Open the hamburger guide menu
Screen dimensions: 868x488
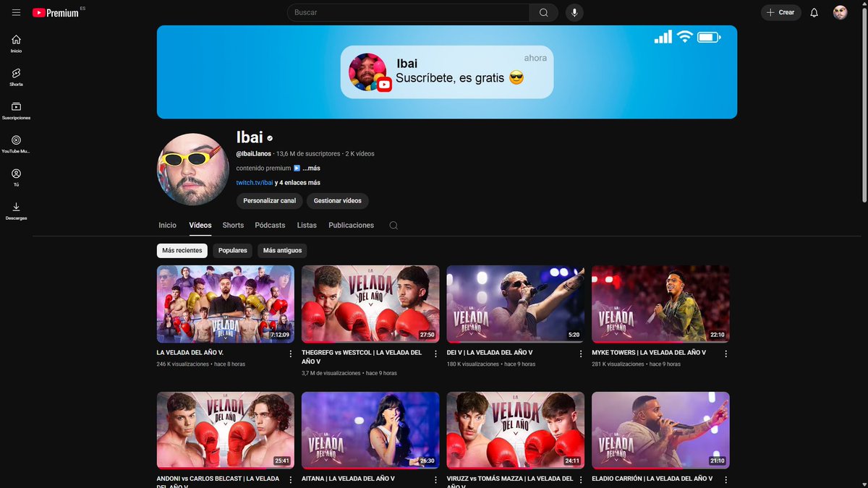pos(16,12)
